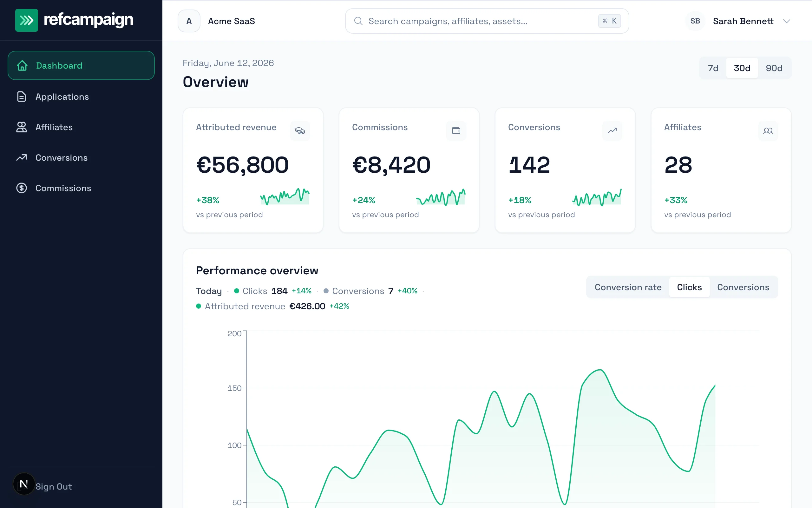Click the Affiliates people icon in sidebar
This screenshot has height=508, width=812.
22,127
